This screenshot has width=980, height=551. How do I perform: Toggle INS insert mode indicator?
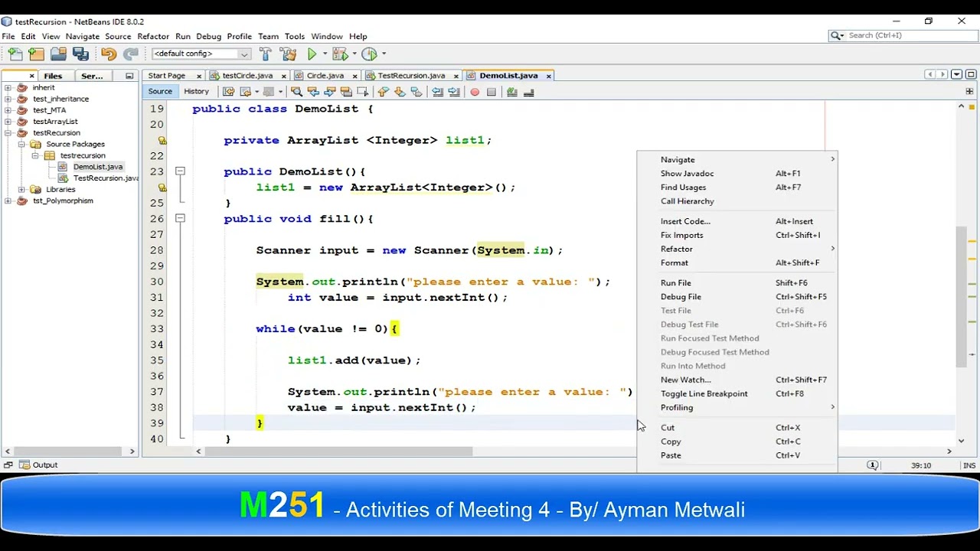click(x=969, y=465)
